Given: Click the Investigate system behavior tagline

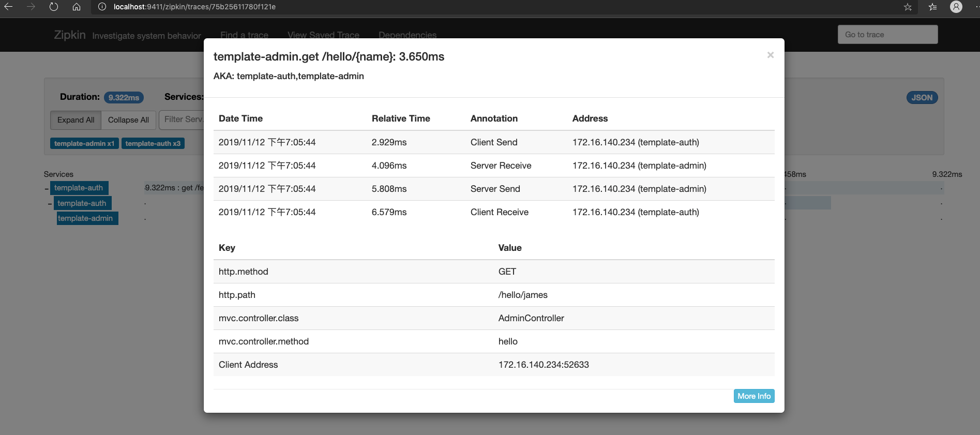Looking at the screenshot, I should (146, 36).
